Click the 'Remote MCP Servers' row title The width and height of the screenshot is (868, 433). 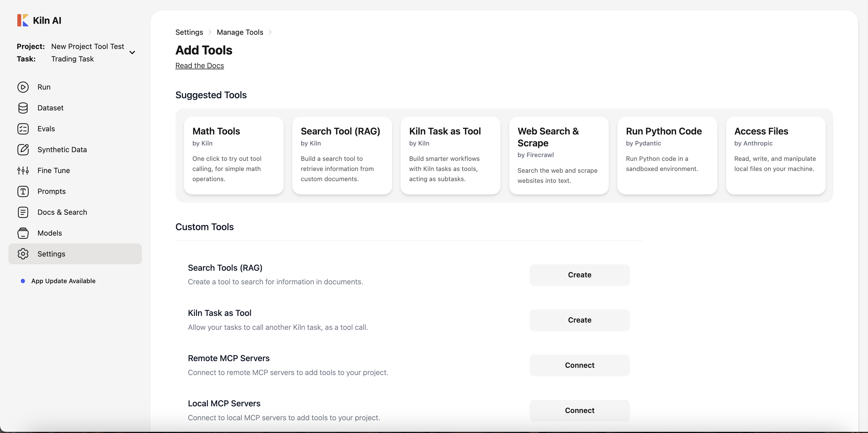(229, 358)
